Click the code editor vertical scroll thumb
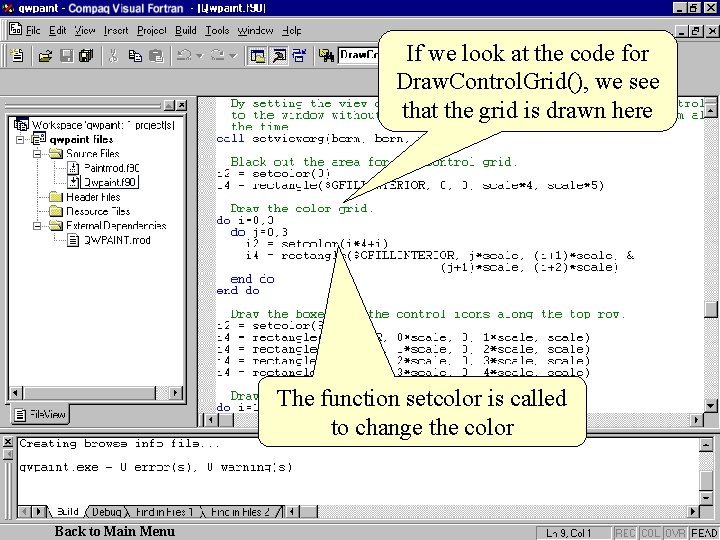The width and height of the screenshot is (720, 540). [711, 309]
